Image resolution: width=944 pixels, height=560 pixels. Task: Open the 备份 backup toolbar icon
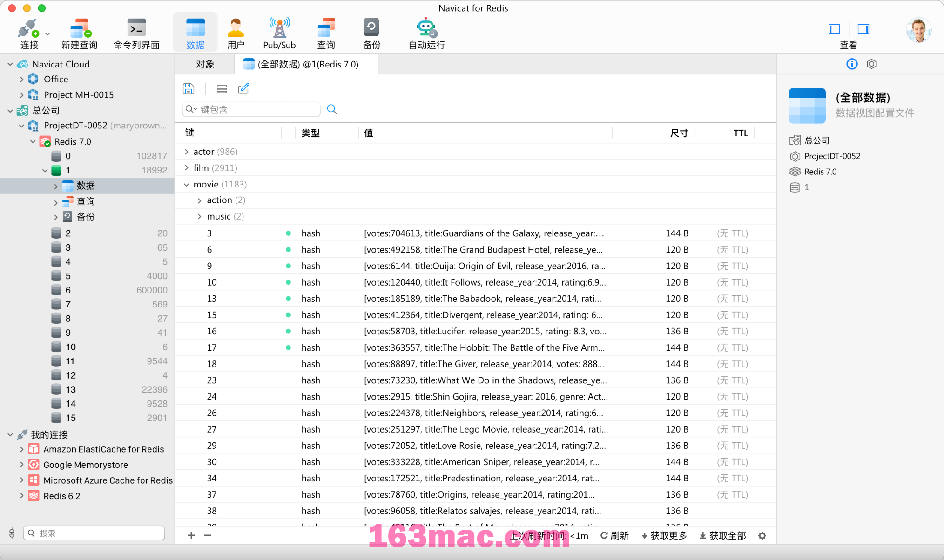(x=371, y=33)
